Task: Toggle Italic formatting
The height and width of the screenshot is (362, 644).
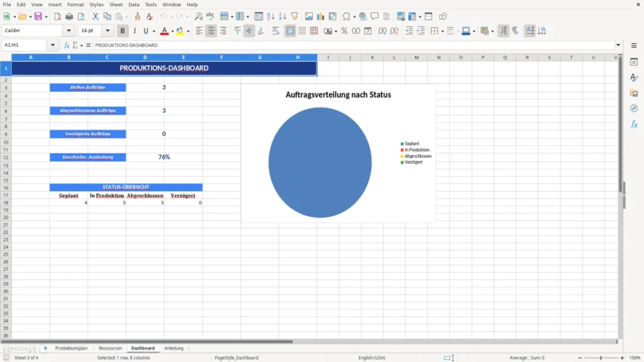Action: (x=135, y=31)
